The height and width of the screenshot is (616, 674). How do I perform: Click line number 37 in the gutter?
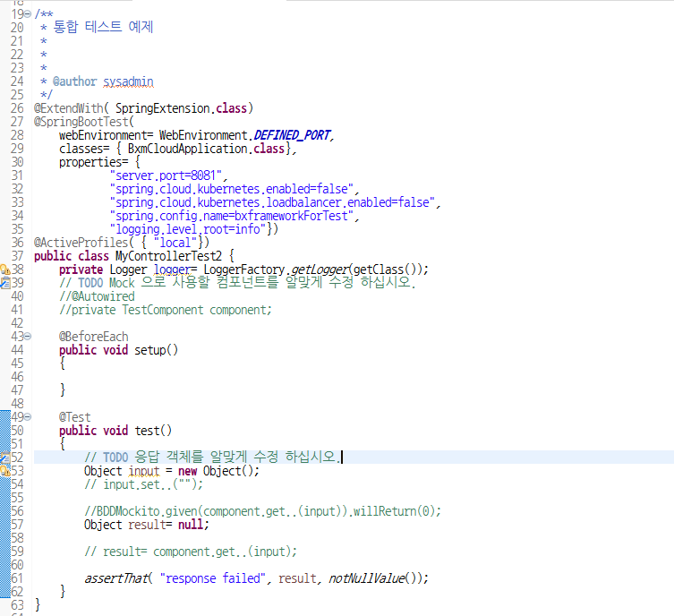click(x=17, y=256)
